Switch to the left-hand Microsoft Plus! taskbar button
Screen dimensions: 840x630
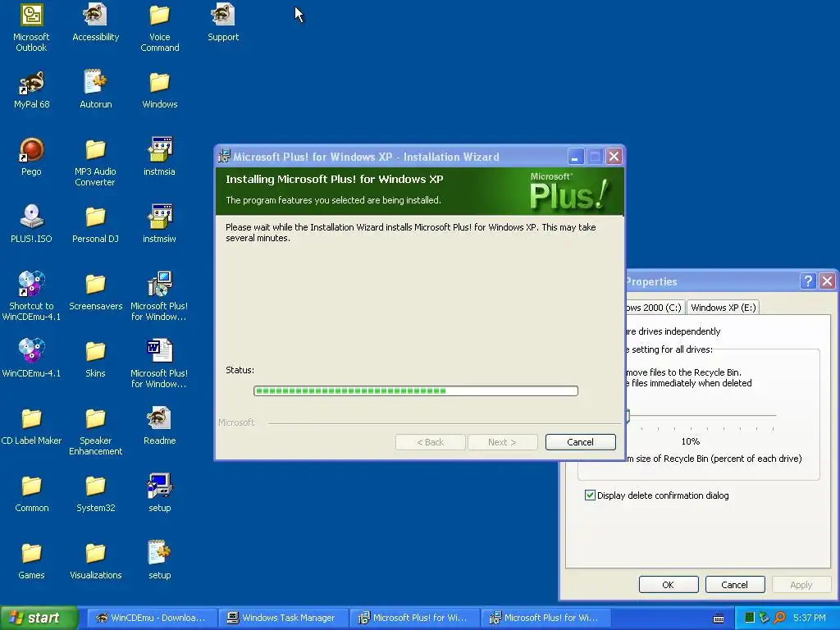click(x=413, y=618)
